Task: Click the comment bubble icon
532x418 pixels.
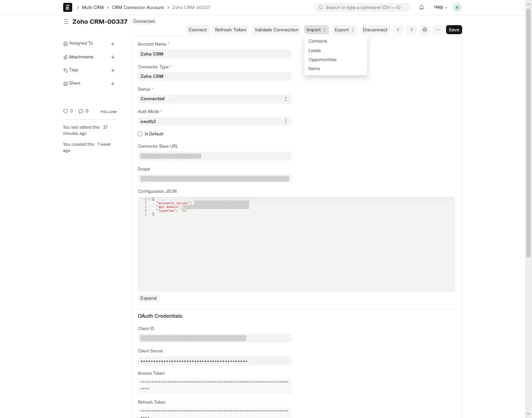Action: click(81, 111)
